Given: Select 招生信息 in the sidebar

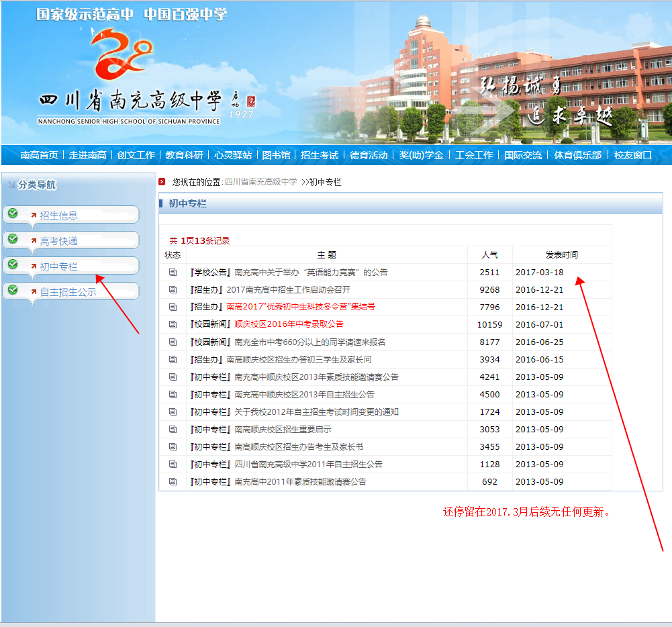Looking at the screenshot, I should (x=58, y=215).
